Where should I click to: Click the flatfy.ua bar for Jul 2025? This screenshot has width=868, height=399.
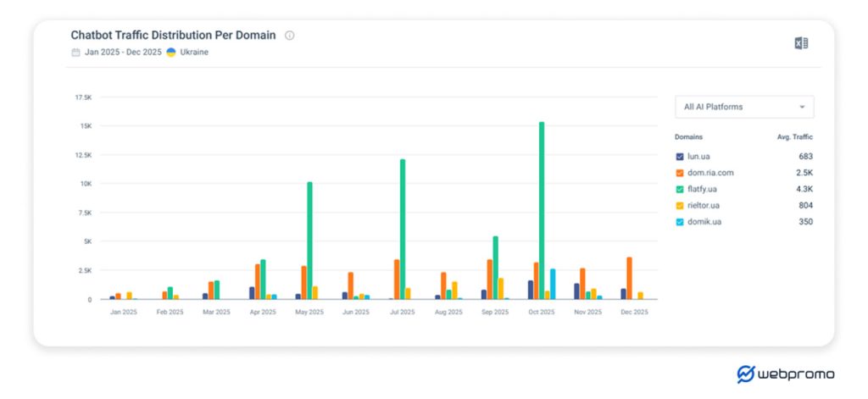click(x=403, y=230)
